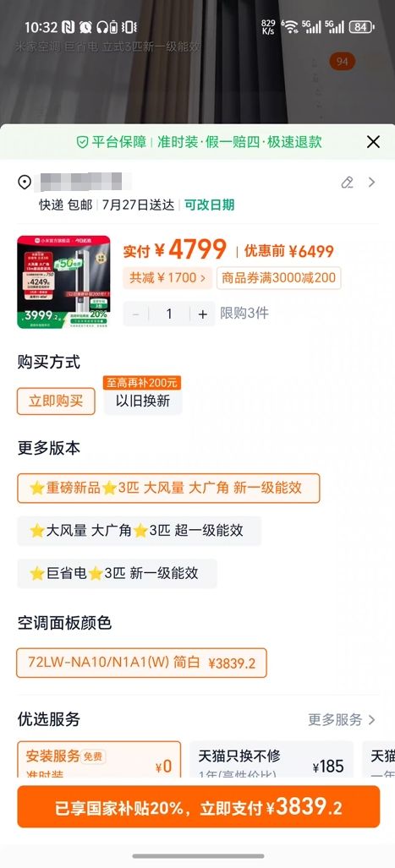
Task: Open 更多服务 services list
Action: point(342,719)
